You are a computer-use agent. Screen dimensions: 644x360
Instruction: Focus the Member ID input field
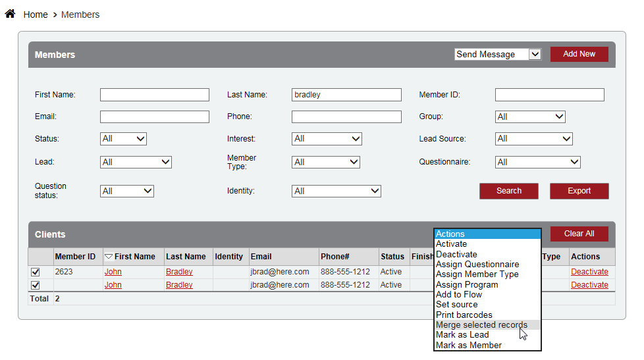549,95
